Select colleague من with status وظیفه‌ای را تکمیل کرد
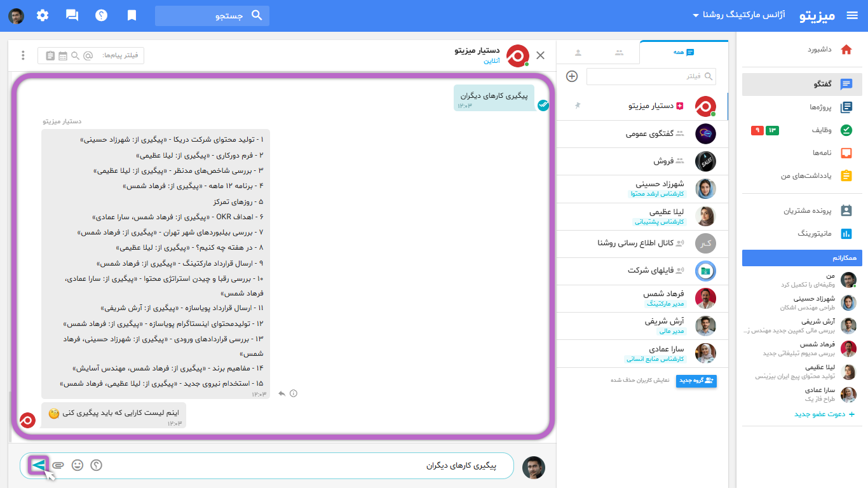 pyautogui.click(x=802, y=280)
